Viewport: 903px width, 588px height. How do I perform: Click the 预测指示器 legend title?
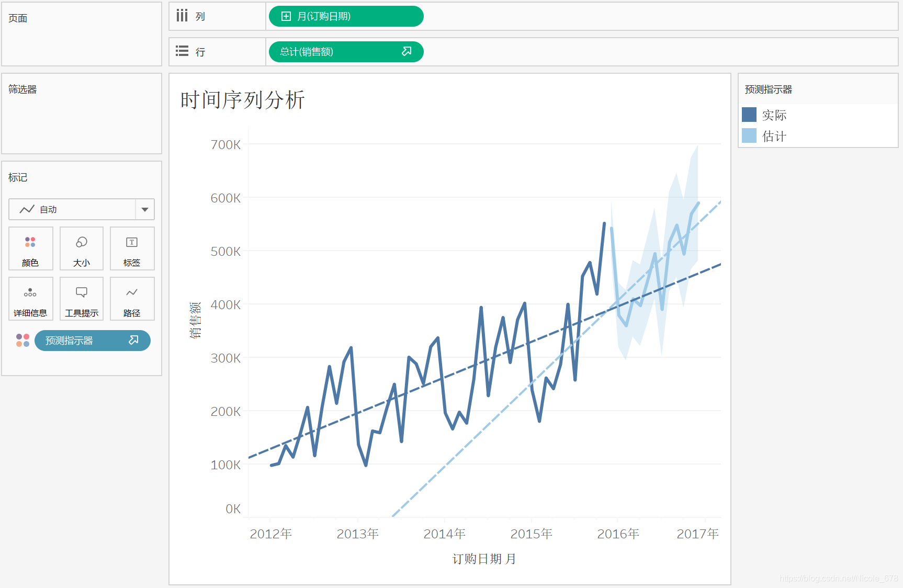point(768,89)
